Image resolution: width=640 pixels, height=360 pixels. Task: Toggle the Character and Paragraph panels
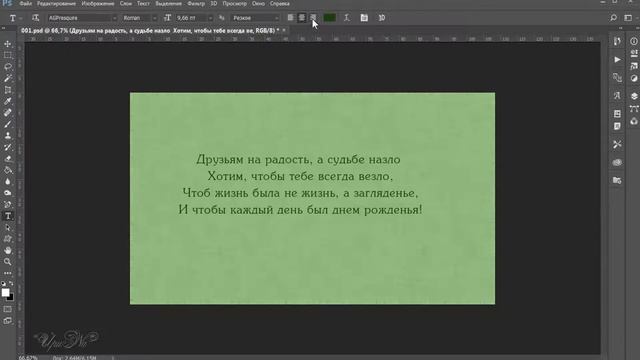[364, 18]
